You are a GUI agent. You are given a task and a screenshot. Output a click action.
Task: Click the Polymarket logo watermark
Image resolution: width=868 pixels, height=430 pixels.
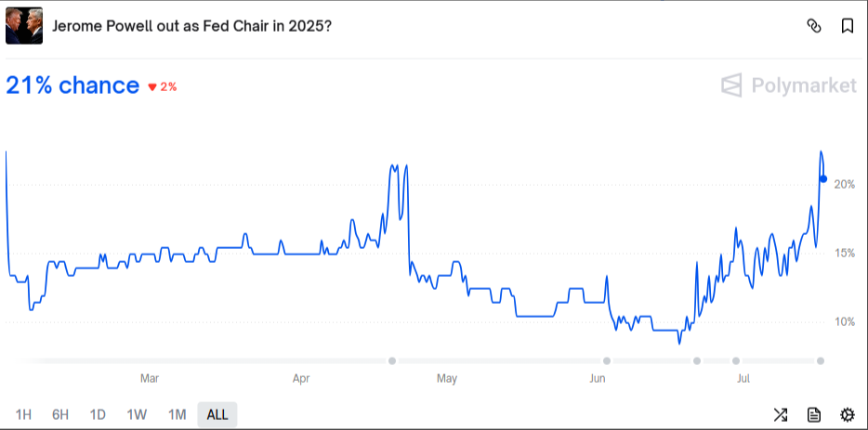coord(789,85)
